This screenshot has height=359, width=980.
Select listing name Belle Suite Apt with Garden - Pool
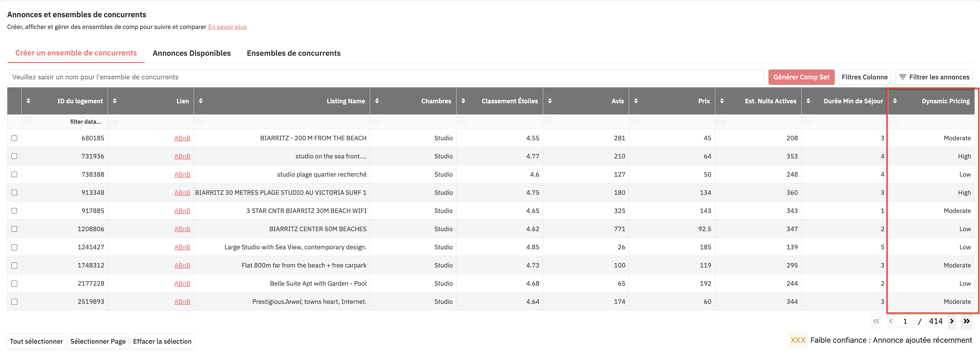tap(318, 284)
